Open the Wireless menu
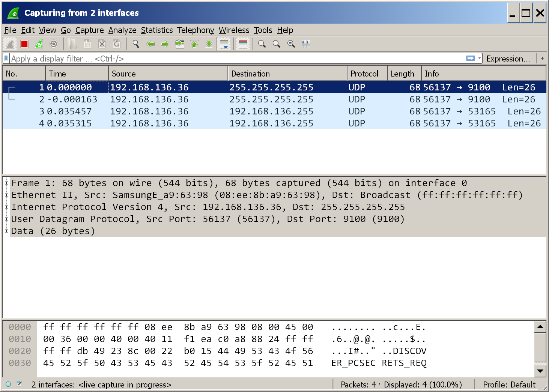The image size is (549, 392). (234, 30)
